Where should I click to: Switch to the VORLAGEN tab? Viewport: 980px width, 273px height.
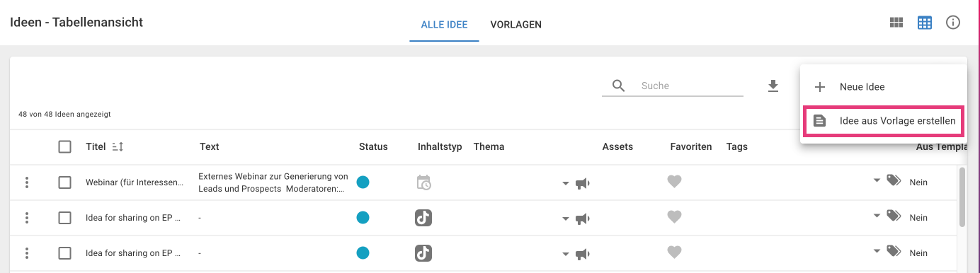(x=515, y=25)
